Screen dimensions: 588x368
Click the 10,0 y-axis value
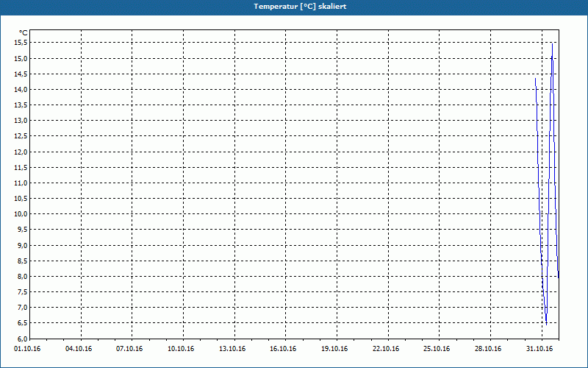click(21, 214)
